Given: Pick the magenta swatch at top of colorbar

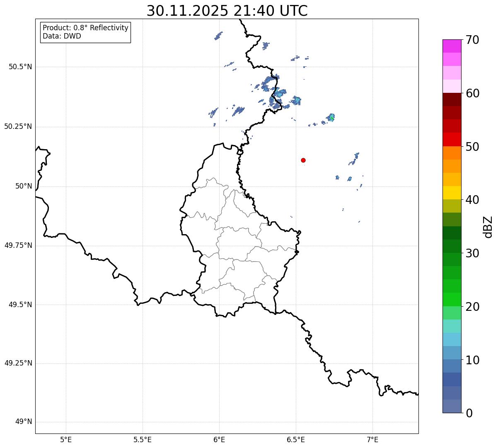Looking at the screenshot, I should coord(452,46).
